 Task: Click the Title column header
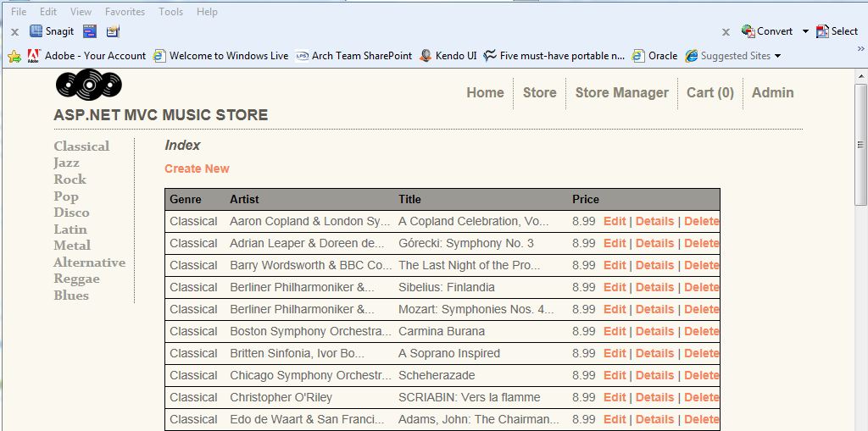[x=409, y=199]
